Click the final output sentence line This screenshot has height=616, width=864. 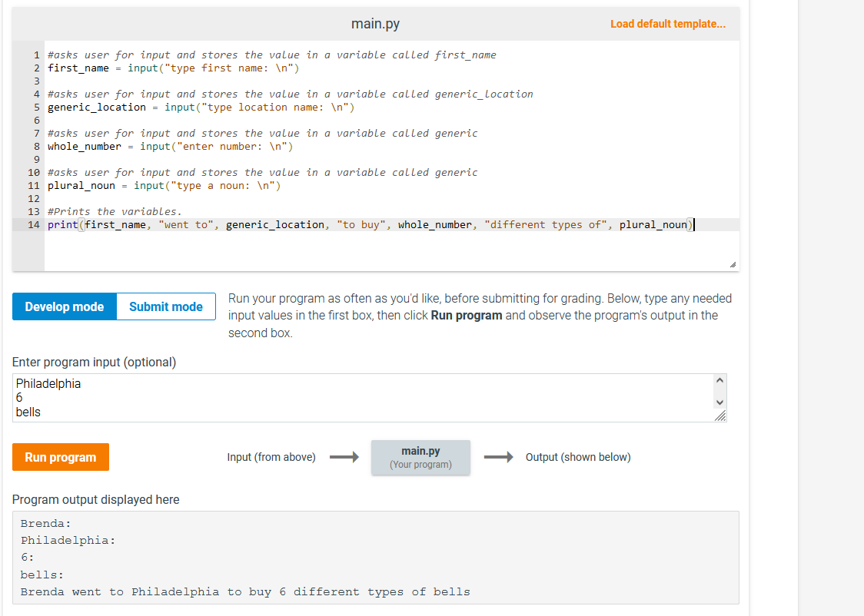coord(245,591)
